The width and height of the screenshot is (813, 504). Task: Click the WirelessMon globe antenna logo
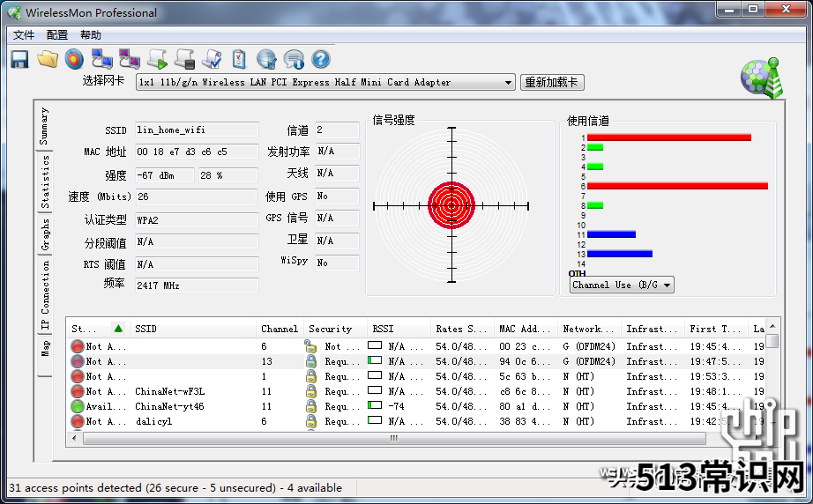click(762, 78)
